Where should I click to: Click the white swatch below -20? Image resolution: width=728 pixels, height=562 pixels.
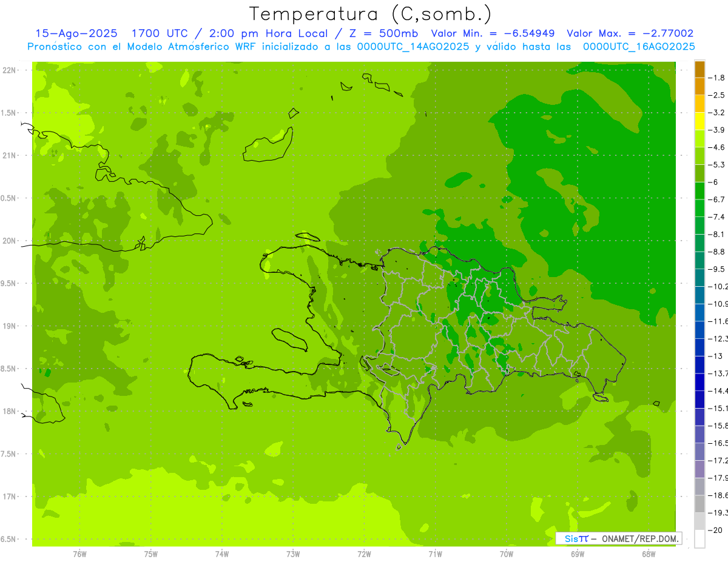point(699,538)
